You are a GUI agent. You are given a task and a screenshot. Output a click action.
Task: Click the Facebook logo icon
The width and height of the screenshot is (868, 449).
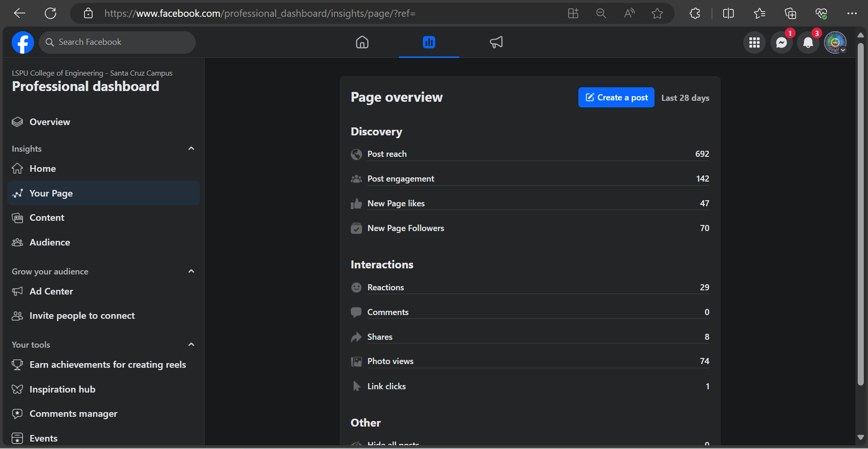22,42
